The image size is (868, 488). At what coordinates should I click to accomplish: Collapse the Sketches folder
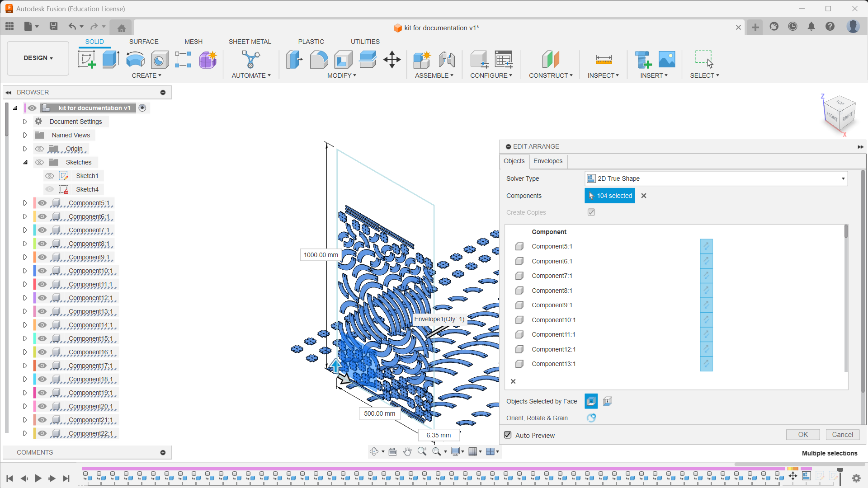25,162
